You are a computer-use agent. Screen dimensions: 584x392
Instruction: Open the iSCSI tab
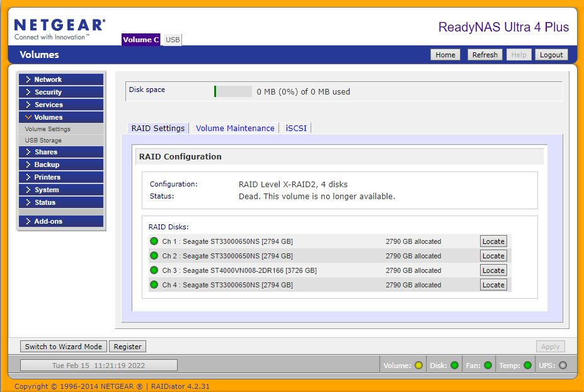click(296, 128)
